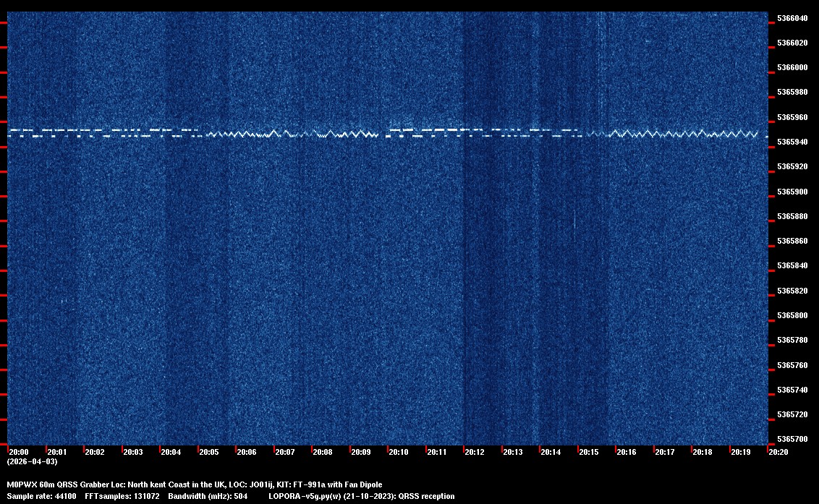
Task: Click the 5365800 frequency label
Action: [x=792, y=315]
